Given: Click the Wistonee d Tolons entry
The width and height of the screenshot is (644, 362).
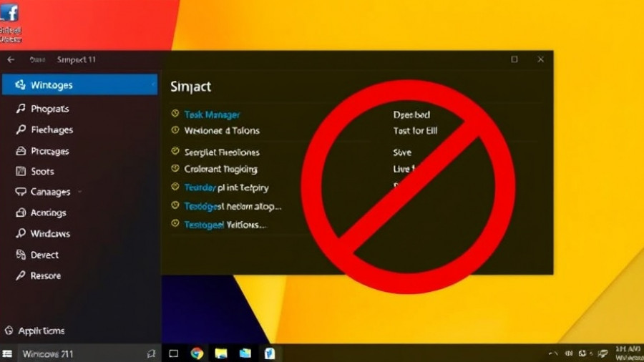Looking at the screenshot, I should [x=222, y=130].
